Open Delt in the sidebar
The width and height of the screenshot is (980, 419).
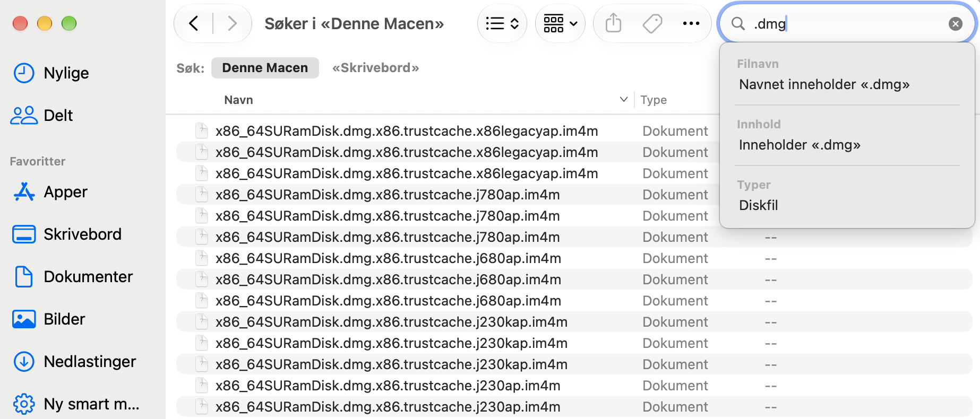[58, 116]
